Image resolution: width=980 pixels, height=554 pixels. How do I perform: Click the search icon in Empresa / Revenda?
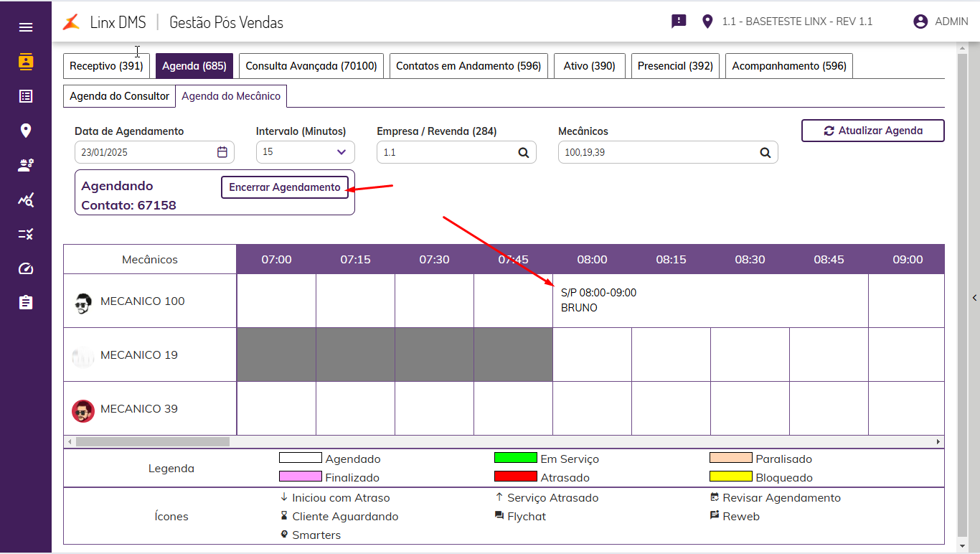pyautogui.click(x=524, y=152)
